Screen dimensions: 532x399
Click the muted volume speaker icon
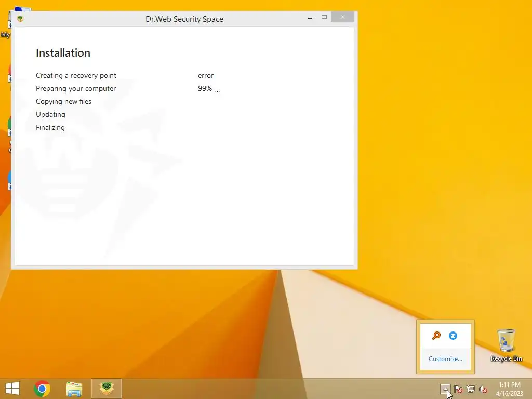pyautogui.click(x=483, y=389)
